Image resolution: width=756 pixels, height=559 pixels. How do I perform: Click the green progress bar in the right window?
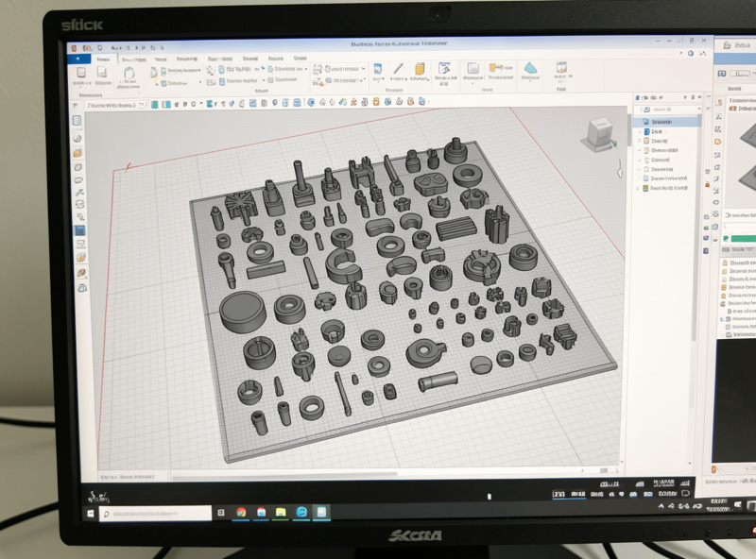coord(743,239)
